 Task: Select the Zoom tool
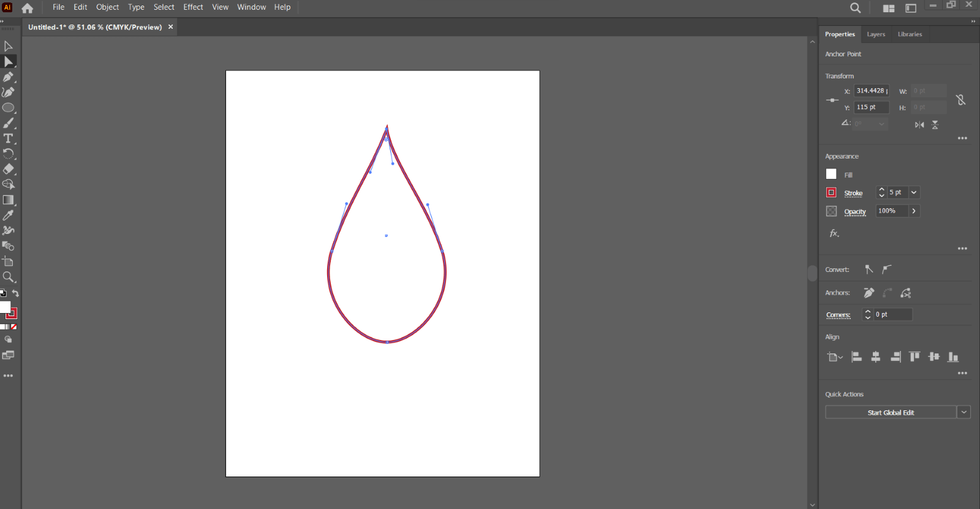(9, 277)
